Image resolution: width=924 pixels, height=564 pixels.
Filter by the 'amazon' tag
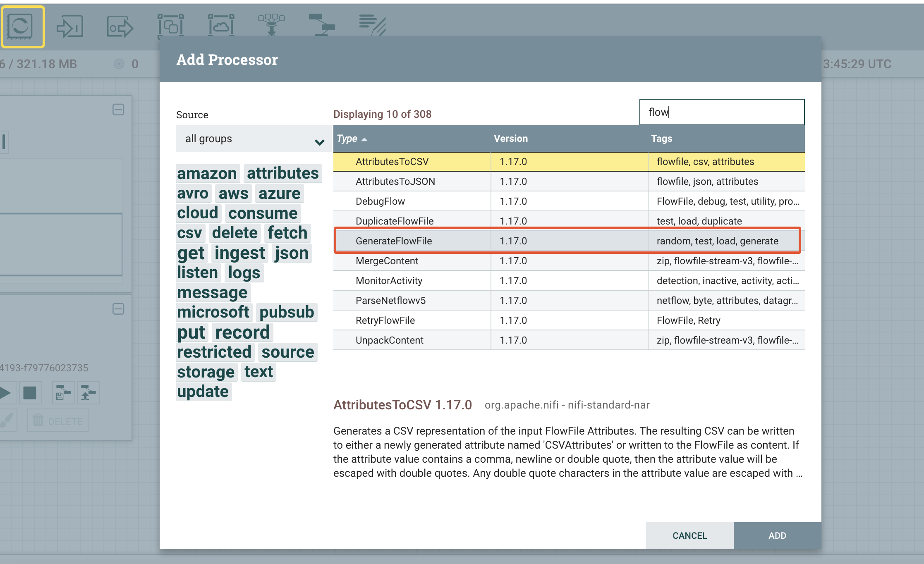[x=207, y=173]
